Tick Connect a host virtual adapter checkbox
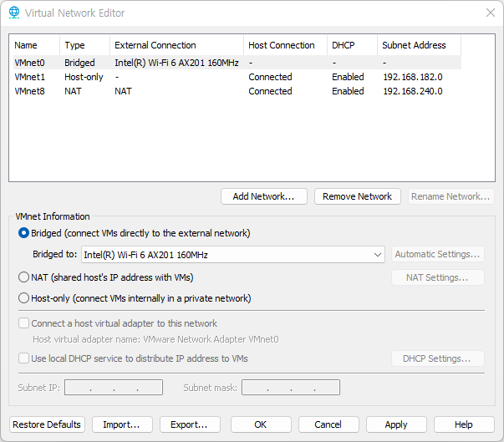Viewport: 504px width, 442px height. tap(23, 323)
